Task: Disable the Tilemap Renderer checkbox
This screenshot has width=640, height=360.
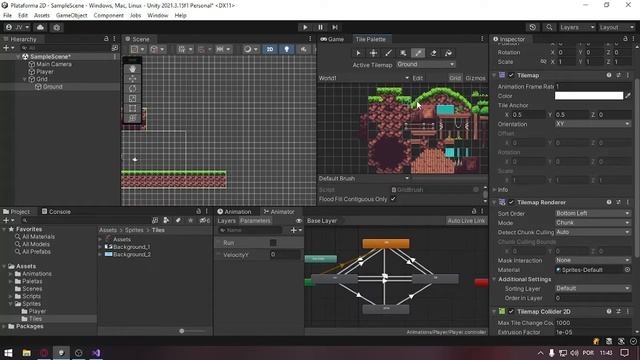Action: [511, 202]
